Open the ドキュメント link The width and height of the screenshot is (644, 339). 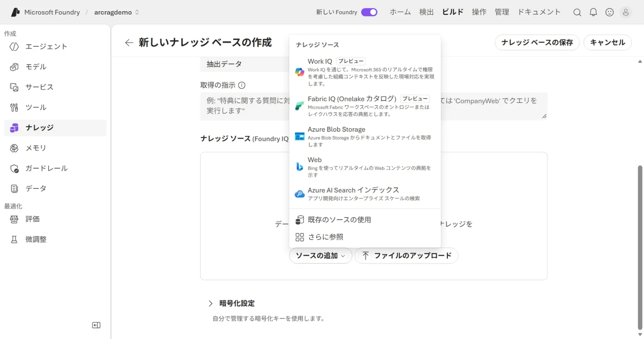(x=539, y=12)
